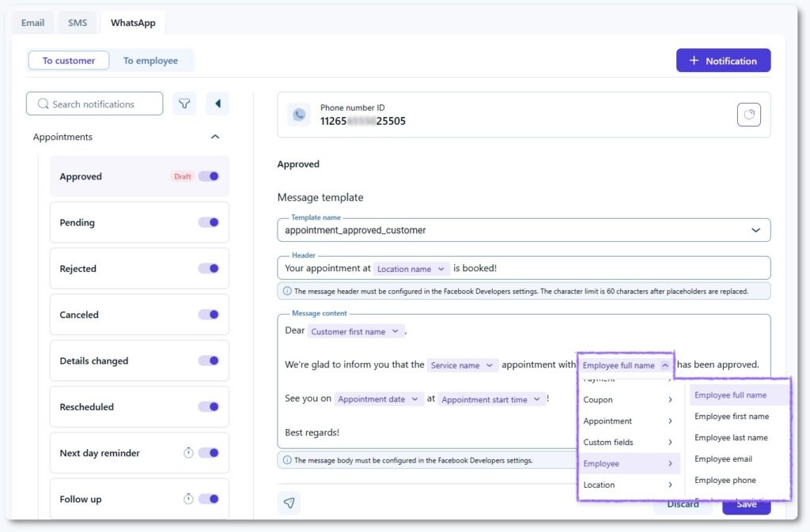The width and height of the screenshot is (810, 532).
Task: Click the timer icon on Next day reminder
Action: tap(188, 453)
